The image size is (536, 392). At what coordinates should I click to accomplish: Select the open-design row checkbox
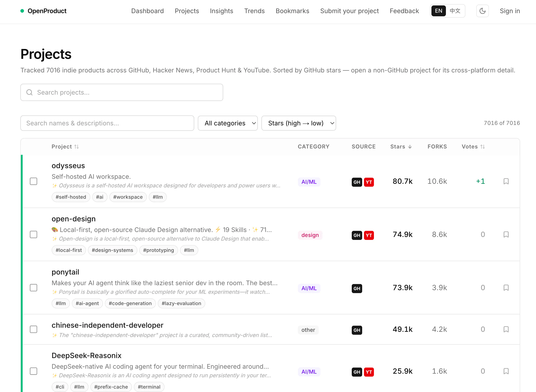[x=33, y=234]
